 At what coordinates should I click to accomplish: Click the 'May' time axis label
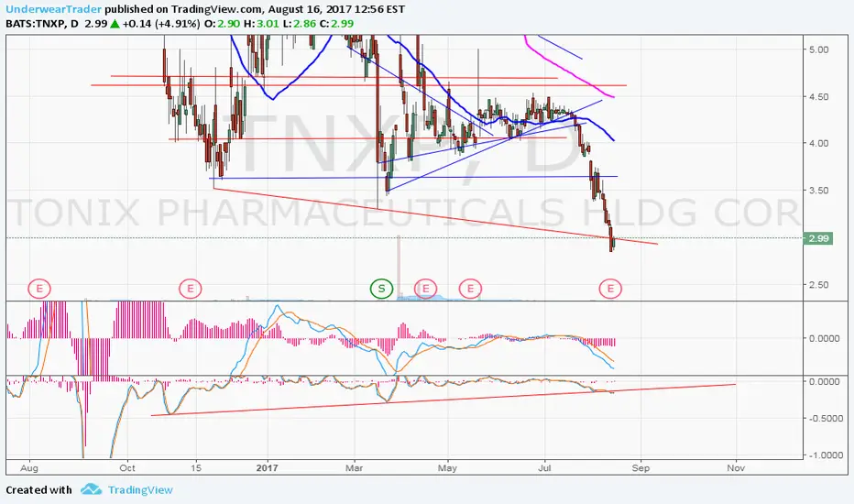448,467
